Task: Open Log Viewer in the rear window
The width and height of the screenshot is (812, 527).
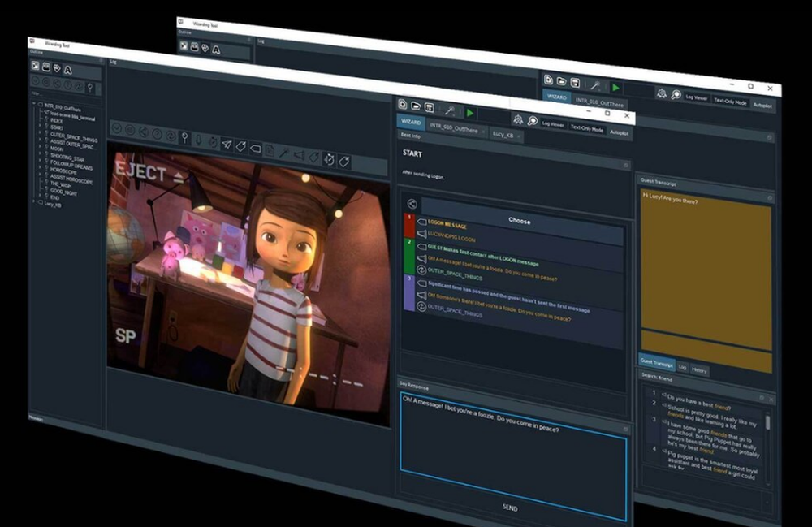Action: [x=697, y=97]
